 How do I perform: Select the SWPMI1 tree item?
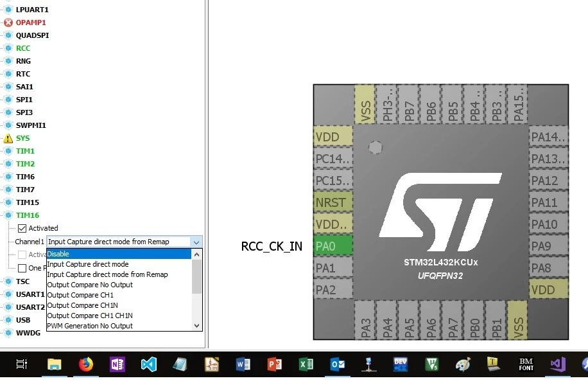(x=31, y=125)
